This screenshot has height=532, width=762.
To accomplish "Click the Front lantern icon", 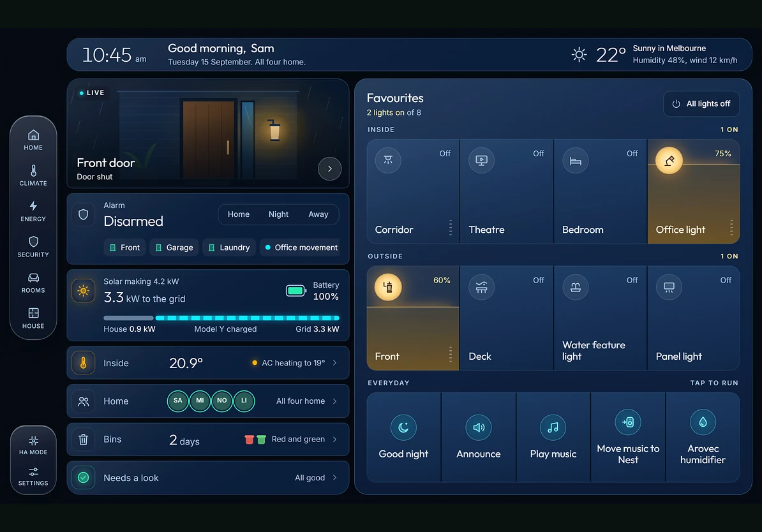I will click(388, 286).
